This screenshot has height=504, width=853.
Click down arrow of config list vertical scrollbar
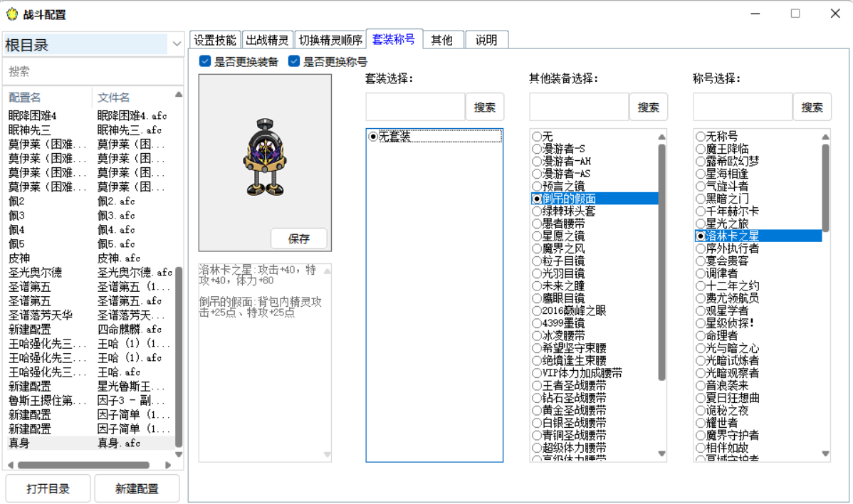click(x=179, y=454)
